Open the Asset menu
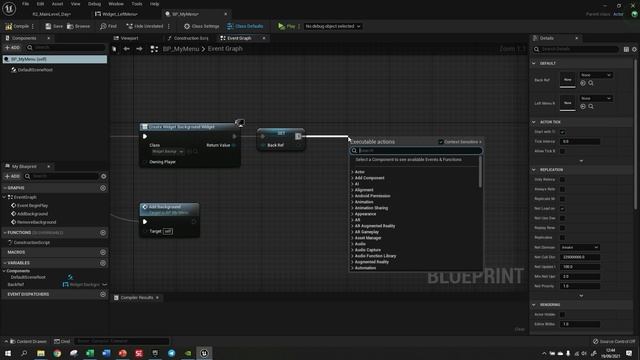The image size is (640, 360). click(57, 4)
